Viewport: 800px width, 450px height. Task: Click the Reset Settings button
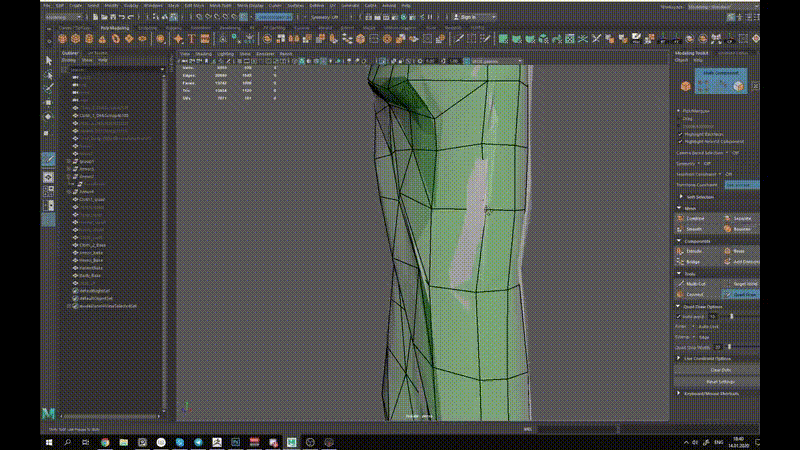pyautogui.click(x=720, y=381)
